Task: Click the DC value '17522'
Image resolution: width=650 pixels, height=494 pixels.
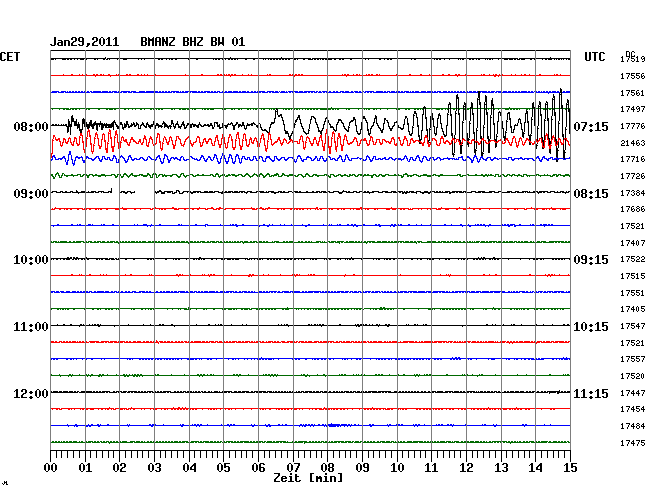Action: [x=633, y=259]
